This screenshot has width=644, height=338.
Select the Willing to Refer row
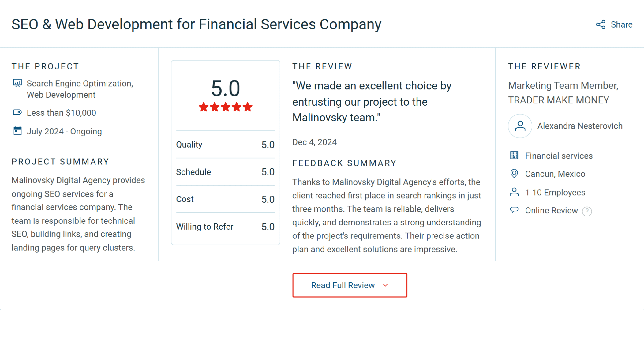pyautogui.click(x=225, y=227)
